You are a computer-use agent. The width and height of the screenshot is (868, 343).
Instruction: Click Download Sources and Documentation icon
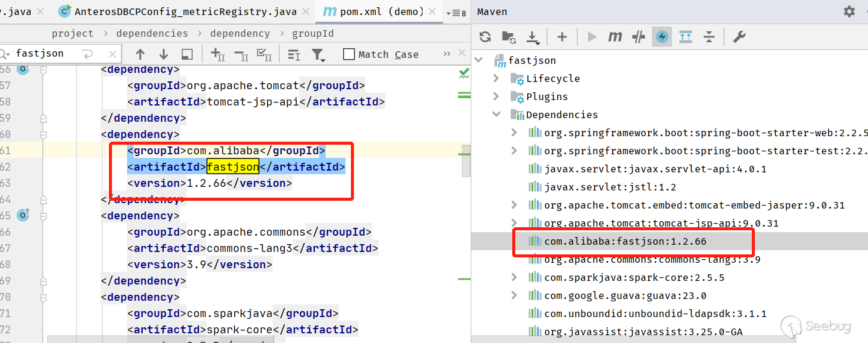tap(533, 37)
